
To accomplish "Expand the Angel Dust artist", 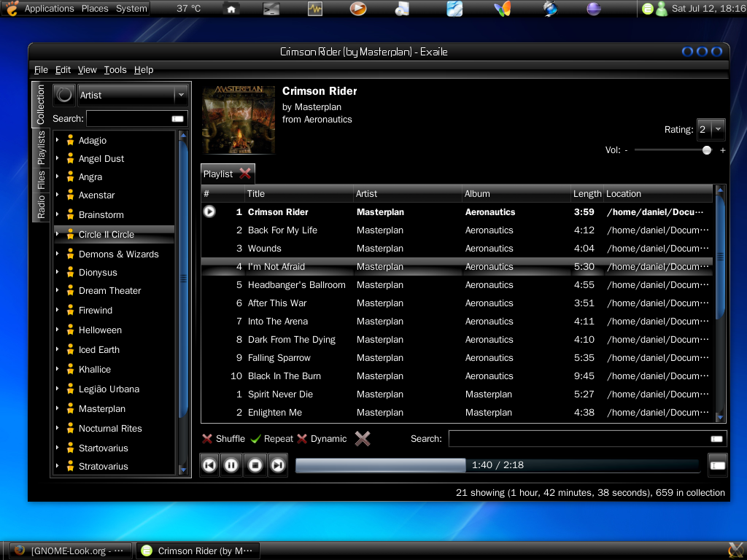I will point(58,158).
